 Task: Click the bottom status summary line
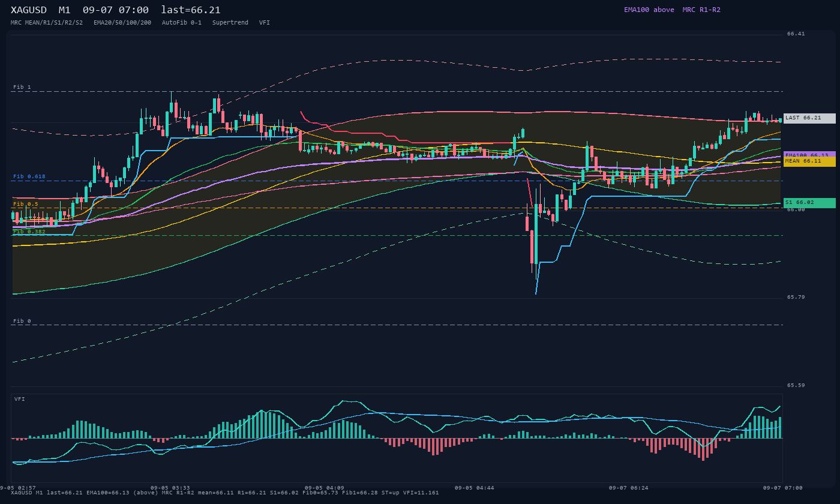pyautogui.click(x=225, y=493)
